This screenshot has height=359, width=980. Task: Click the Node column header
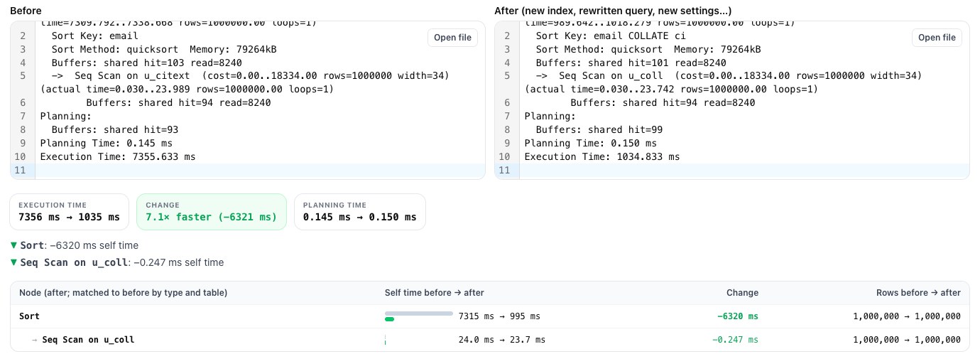pyautogui.click(x=123, y=293)
